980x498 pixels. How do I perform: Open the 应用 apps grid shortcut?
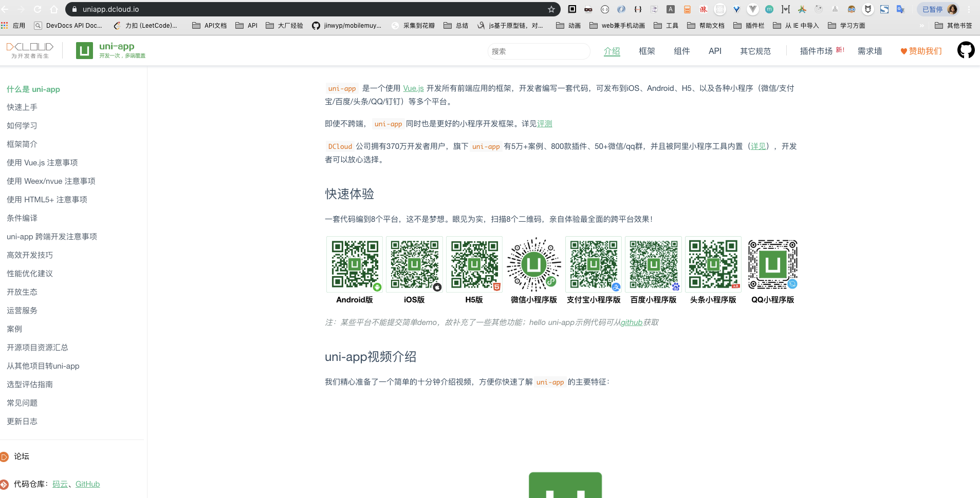[x=13, y=25]
